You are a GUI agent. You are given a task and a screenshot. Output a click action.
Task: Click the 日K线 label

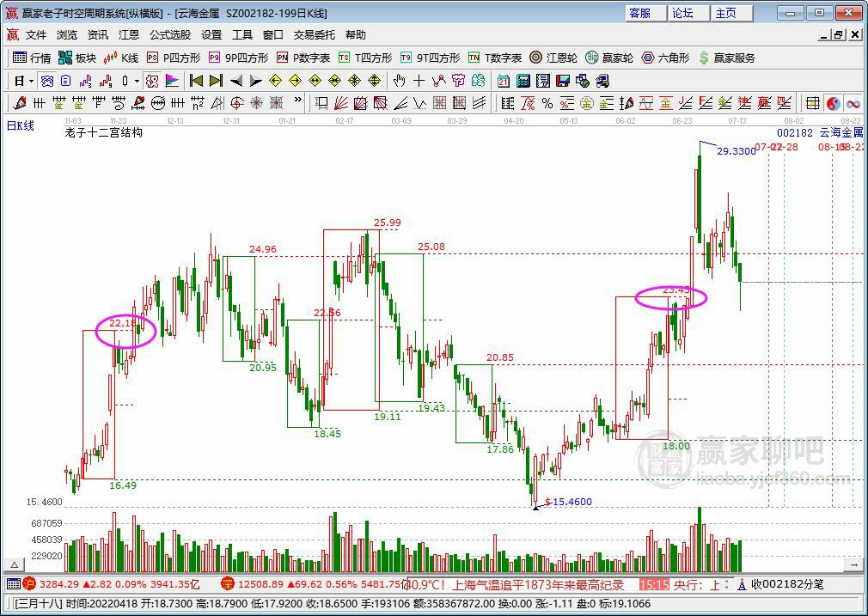[x=21, y=125]
